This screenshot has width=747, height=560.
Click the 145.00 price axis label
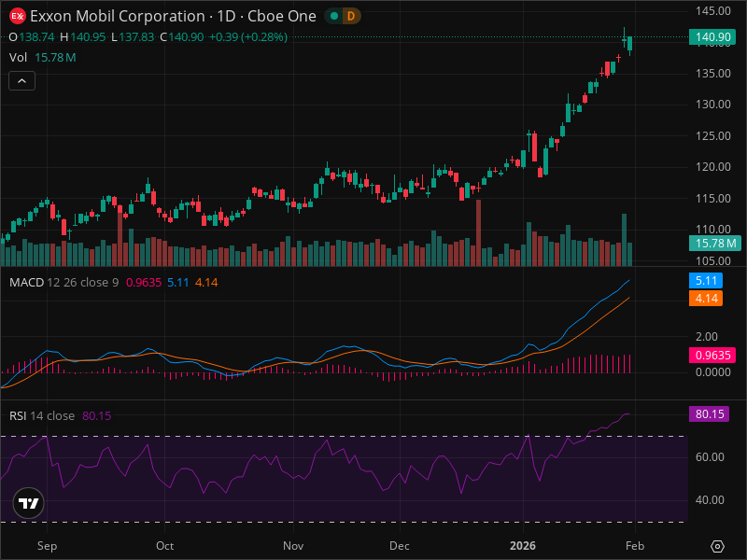tap(712, 11)
